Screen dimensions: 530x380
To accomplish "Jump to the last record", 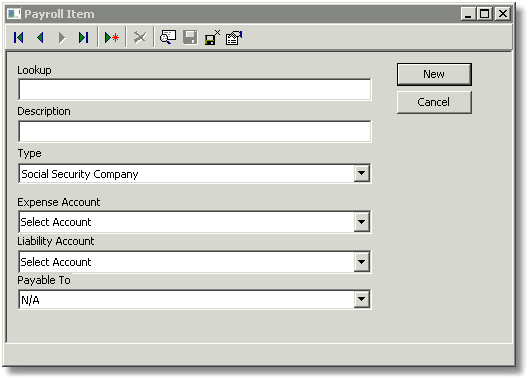I will (x=83, y=38).
